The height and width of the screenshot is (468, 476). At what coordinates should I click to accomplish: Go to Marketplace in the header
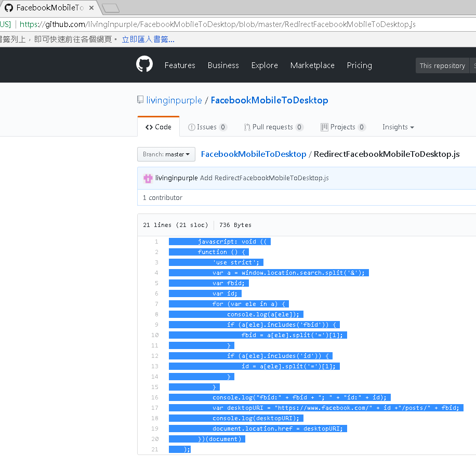tap(312, 65)
